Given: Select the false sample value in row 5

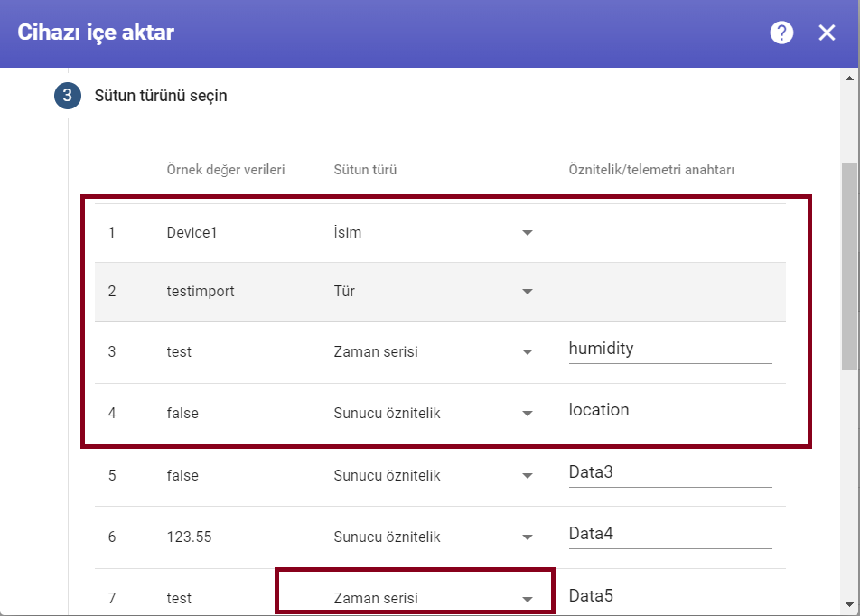Looking at the screenshot, I should [x=182, y=476].
